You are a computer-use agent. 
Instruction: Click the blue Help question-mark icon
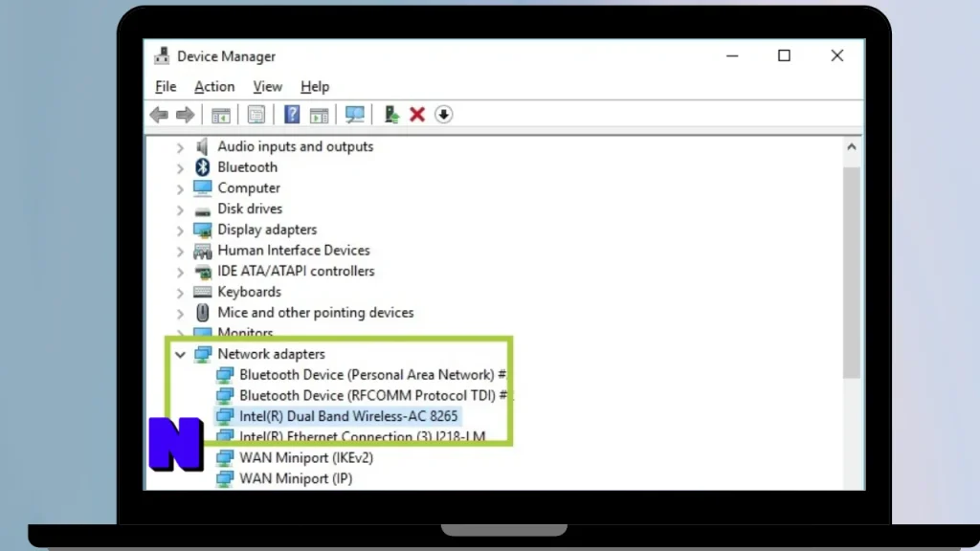(x=292, y=115)
